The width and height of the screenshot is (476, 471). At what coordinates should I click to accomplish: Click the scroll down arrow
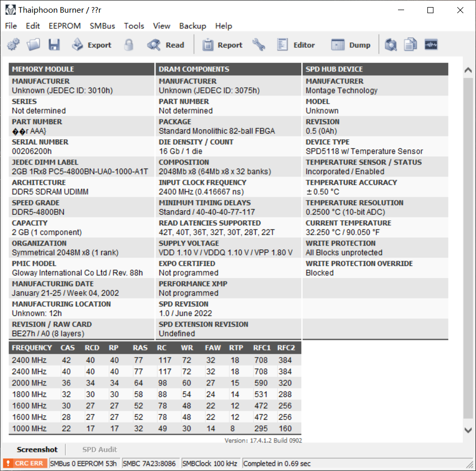point(468,430)
